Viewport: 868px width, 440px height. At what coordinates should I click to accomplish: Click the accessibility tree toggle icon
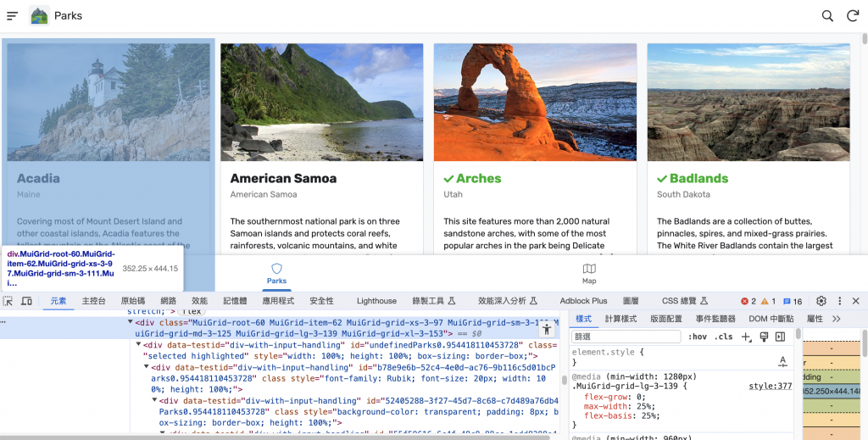coord(547,330)
